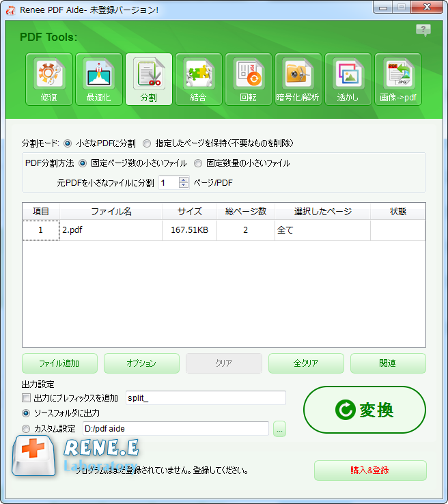Click item number 1 cell
This screenshot has width=448, height=504.
click(41, 230)
